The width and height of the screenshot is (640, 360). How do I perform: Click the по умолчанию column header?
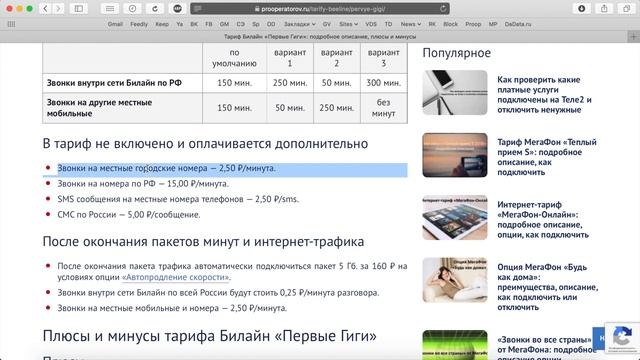tap(234, 58)
